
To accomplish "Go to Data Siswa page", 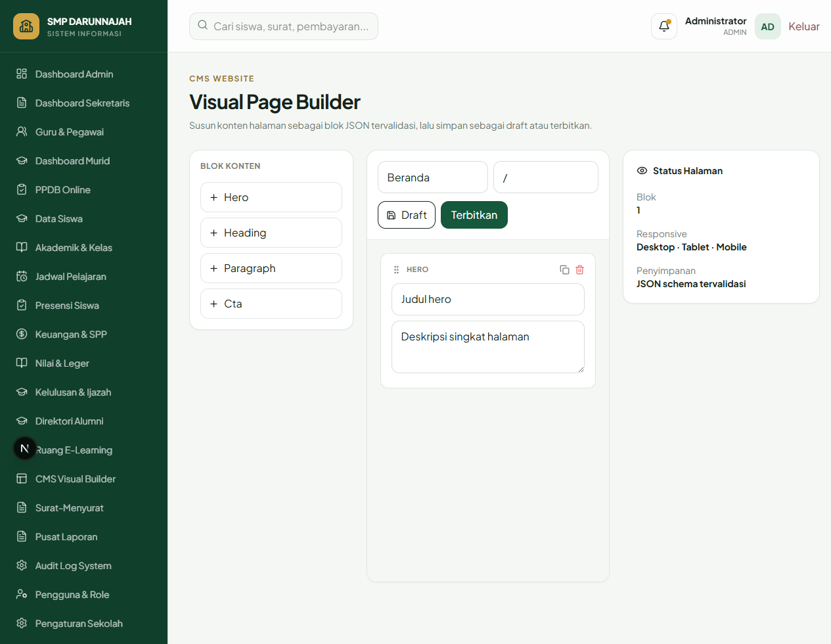I will pos(83,218).
